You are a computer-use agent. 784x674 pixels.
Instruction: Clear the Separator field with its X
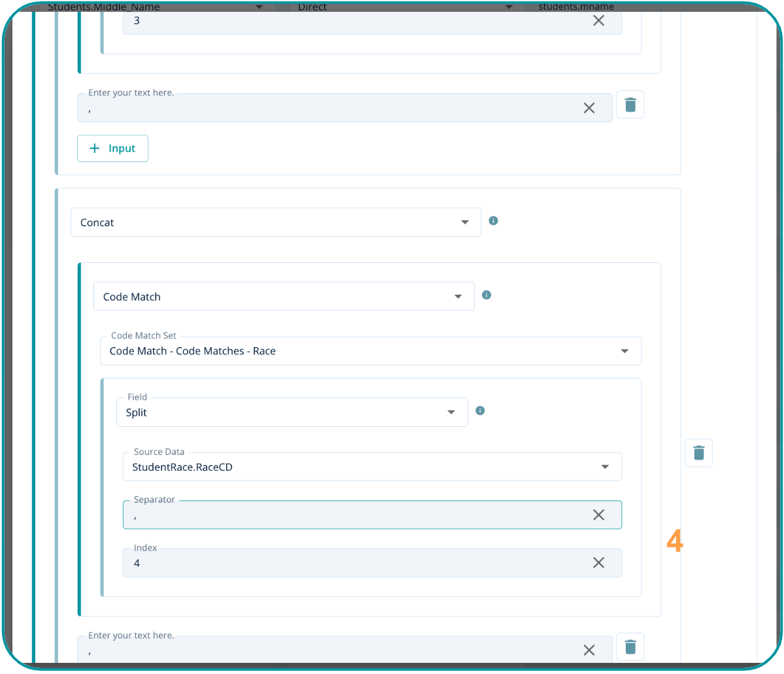(598, 515)
